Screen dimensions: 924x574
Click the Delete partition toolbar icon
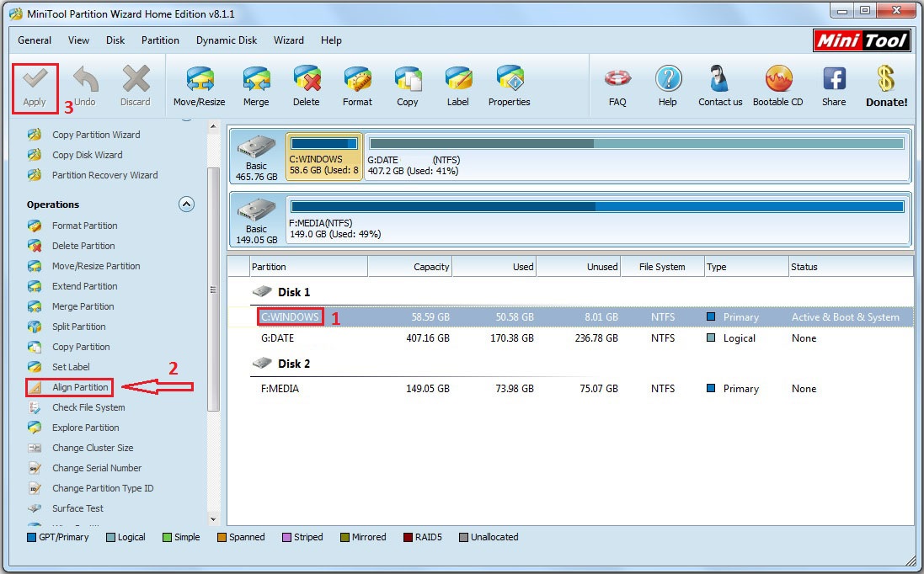coord(307,88)
